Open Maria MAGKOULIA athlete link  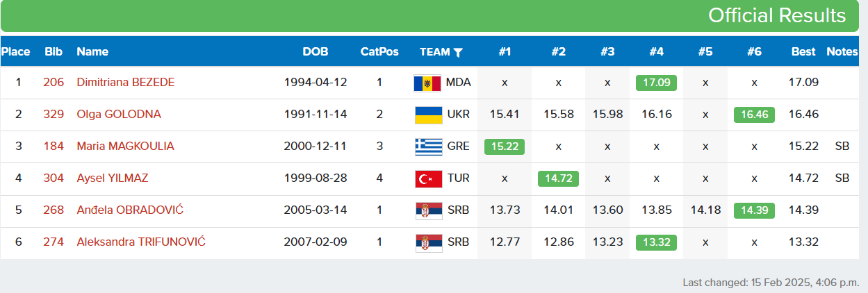click(x=125, y=146)
